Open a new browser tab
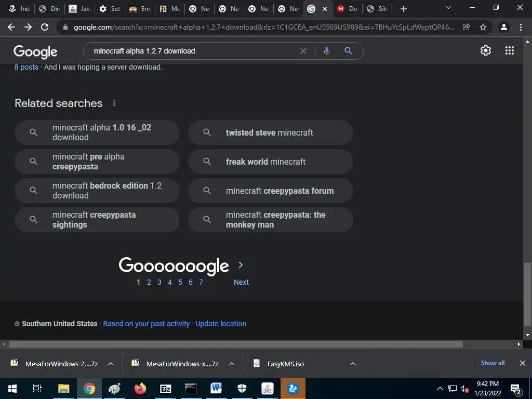The image size is (532, 399). pos(403,9)
